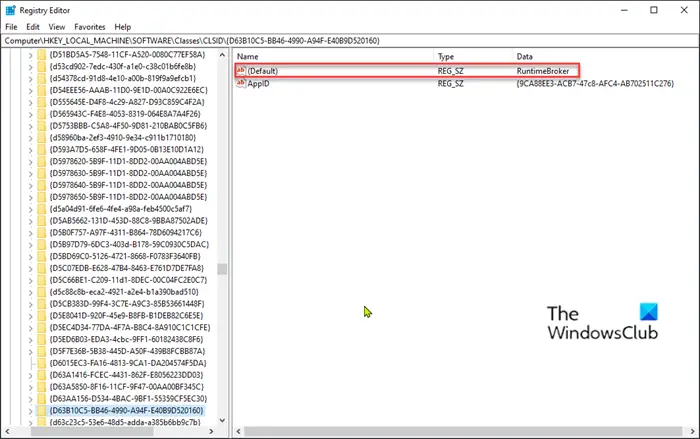Open the File menu
The image size is (700, 439).
[x=11, y=27]
